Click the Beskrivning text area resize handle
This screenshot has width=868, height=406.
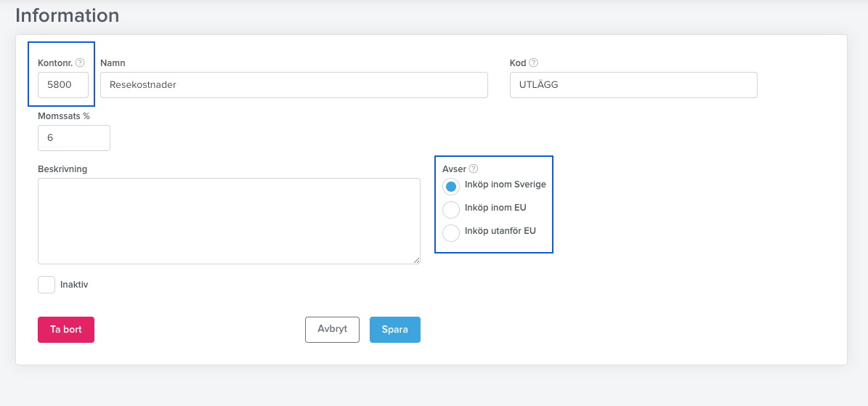tap(416, 260)
